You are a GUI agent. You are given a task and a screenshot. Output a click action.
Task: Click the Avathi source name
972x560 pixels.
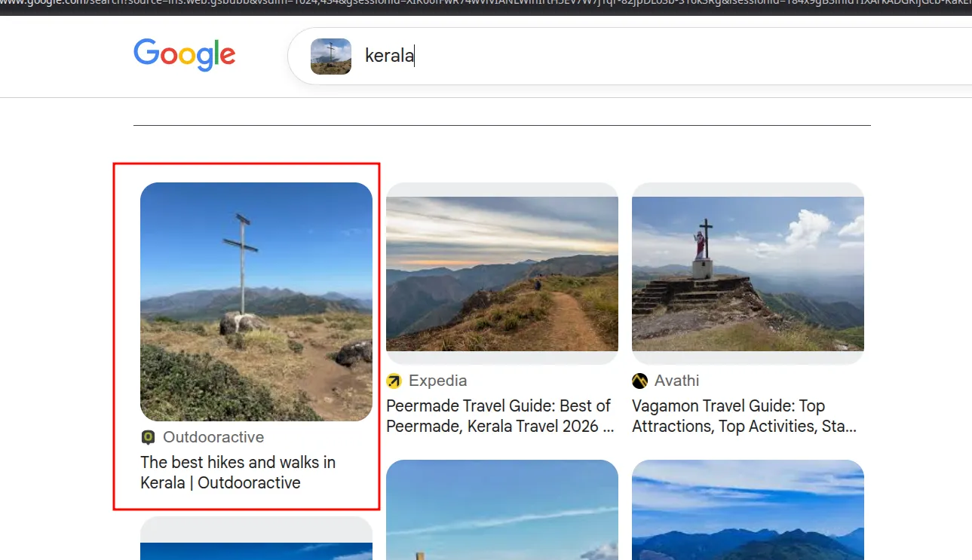tap(676, 381)
